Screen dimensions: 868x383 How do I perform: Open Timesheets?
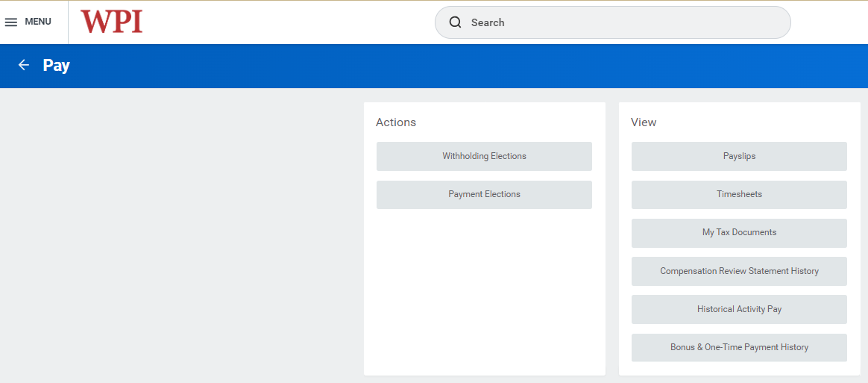click(739, 194)
